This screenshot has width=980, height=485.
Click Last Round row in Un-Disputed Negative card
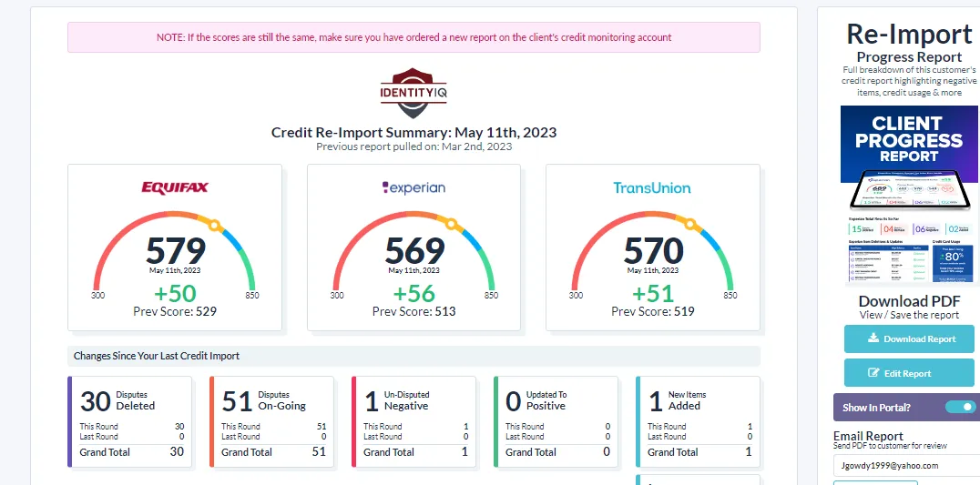pyautogui.click(x=415, y=436)
